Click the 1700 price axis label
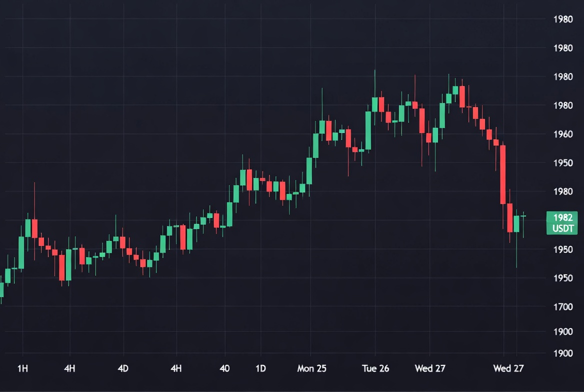 click(x=563, y=306)
